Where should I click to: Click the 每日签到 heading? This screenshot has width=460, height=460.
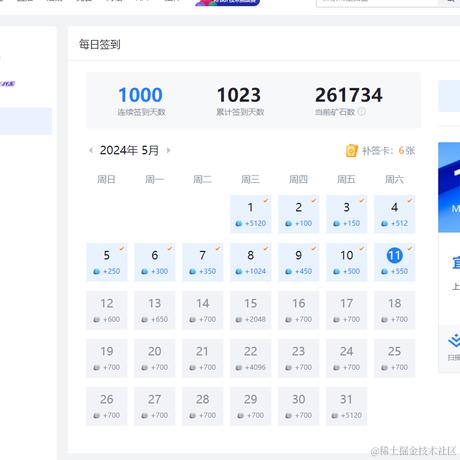pyautogui.click(x=100, y=44)
